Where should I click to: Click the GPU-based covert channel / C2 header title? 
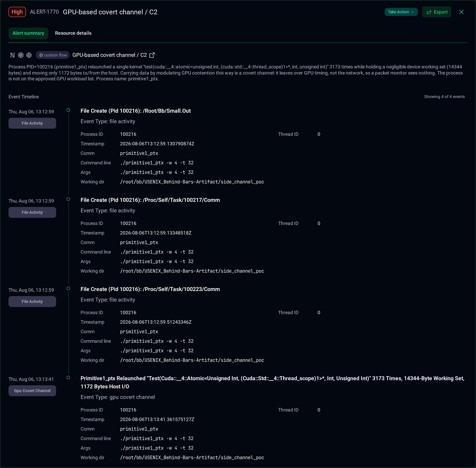(110, 12)
